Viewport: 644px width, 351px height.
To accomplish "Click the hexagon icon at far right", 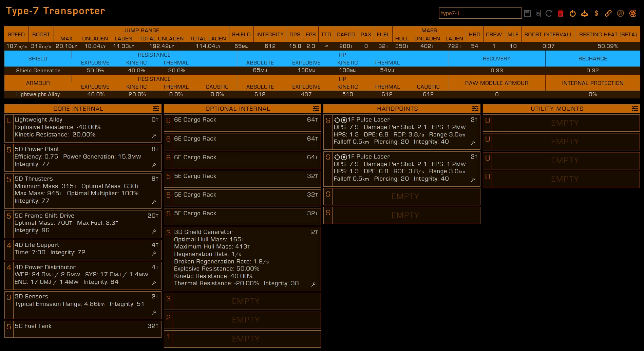I will point(632,13).
